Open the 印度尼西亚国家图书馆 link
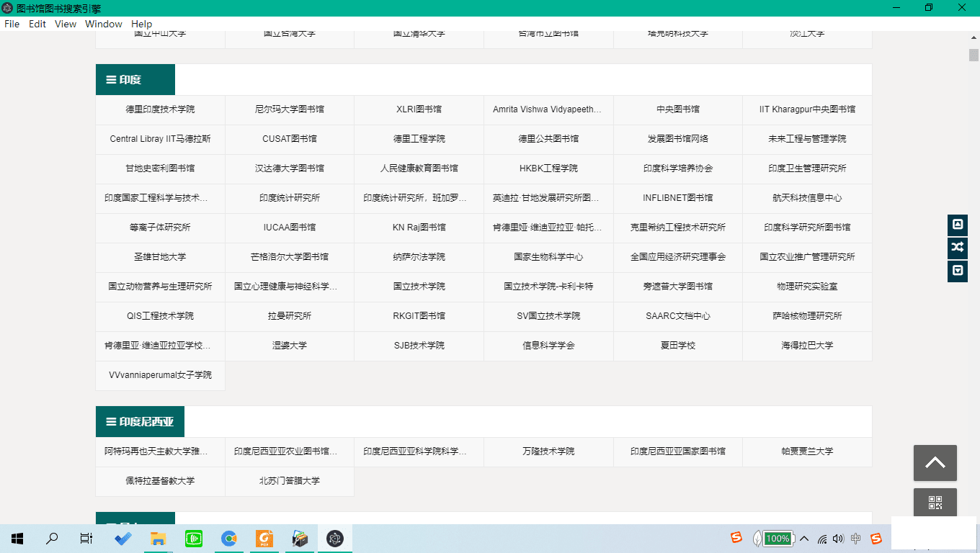 (x=677, y=451)
